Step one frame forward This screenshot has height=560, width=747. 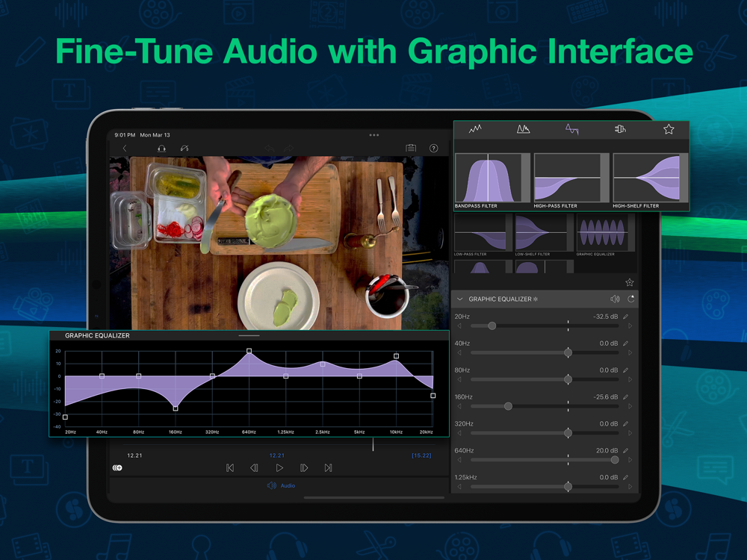(x=304, y=468)
